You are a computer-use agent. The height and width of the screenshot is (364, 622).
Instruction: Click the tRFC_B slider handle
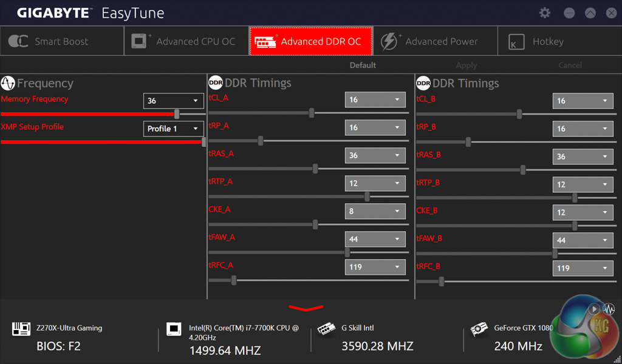(x=441, y=281)
